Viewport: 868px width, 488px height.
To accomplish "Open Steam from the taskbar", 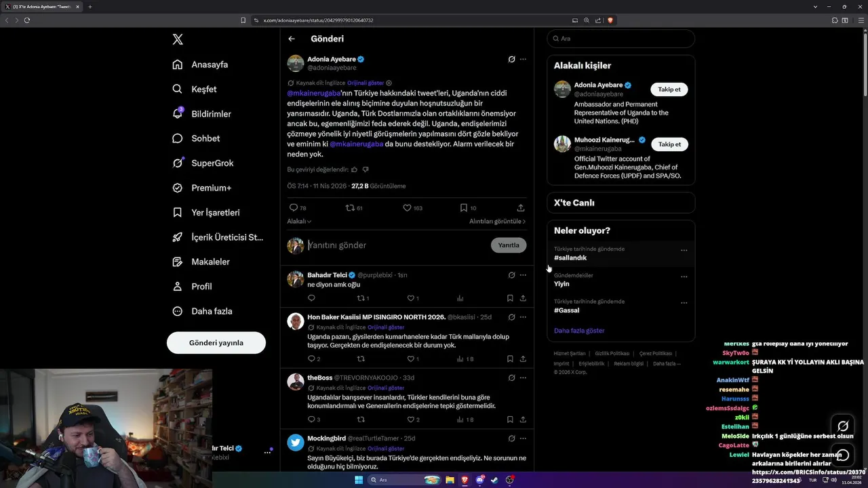I will click(494, 480).
